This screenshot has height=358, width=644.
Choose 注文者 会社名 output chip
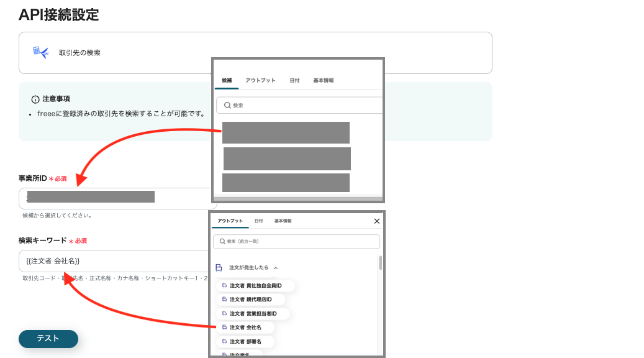245,328
